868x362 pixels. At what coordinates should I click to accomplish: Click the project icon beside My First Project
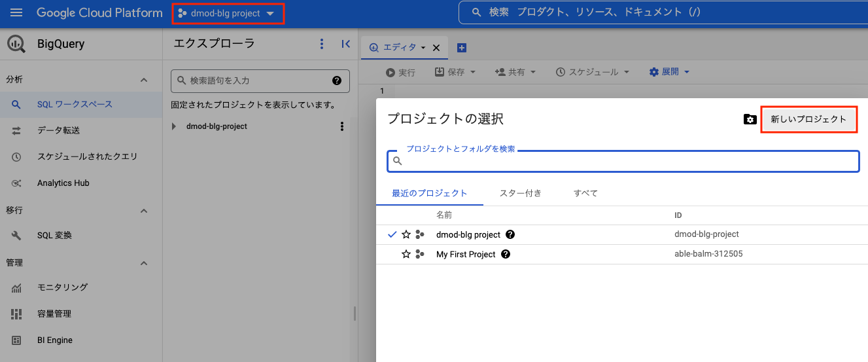pyautogui.click(x=420, y=254)
